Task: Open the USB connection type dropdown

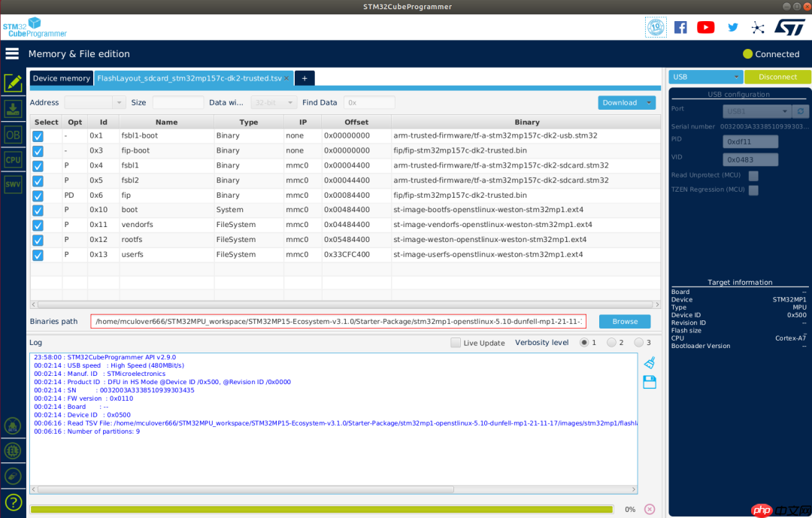Action: 705,77
